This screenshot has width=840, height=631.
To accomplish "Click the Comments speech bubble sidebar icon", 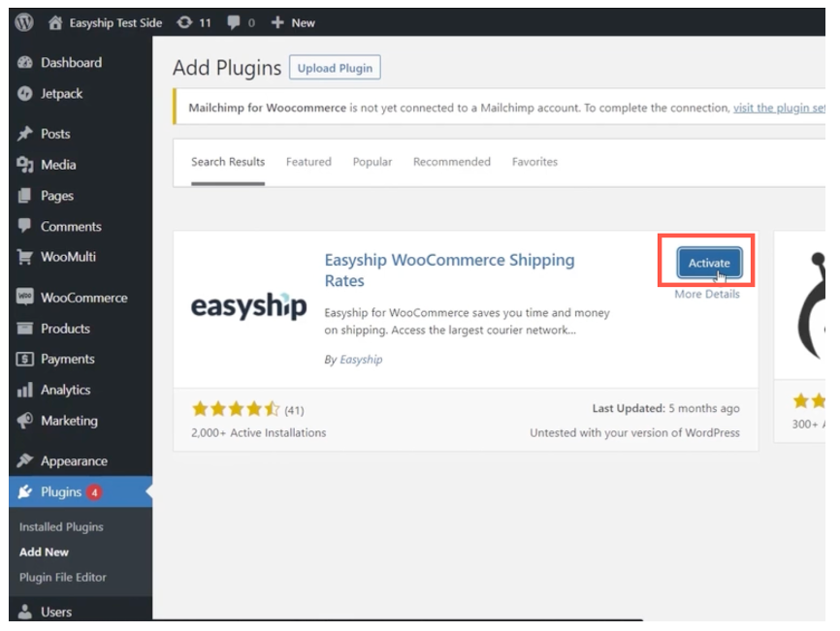I will (x=24, y=225).
